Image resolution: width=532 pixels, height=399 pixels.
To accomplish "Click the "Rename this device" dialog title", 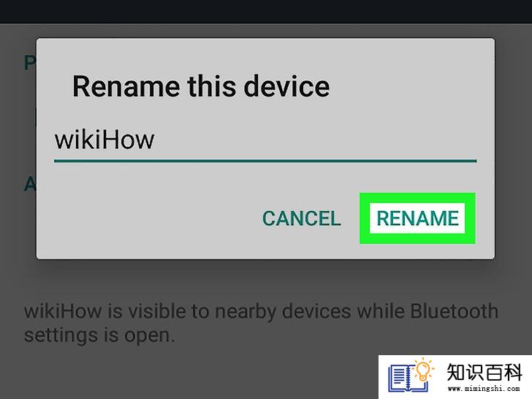I will (201, 86).
